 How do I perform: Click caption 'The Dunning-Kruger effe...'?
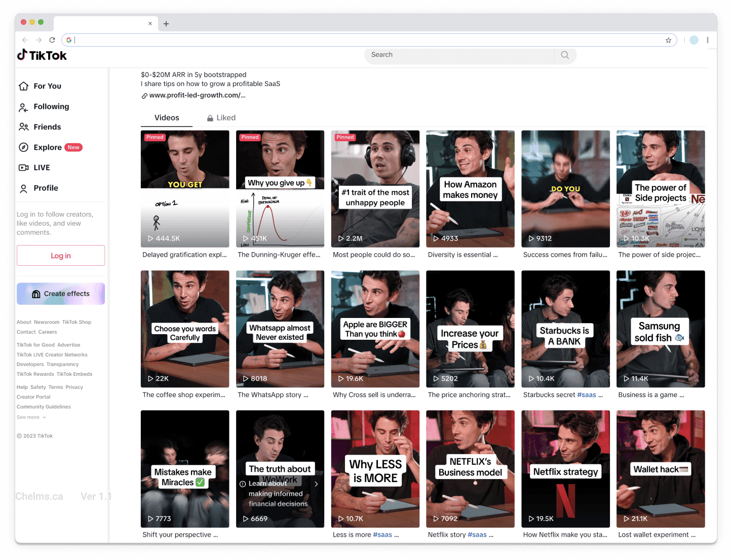(279, 255)
